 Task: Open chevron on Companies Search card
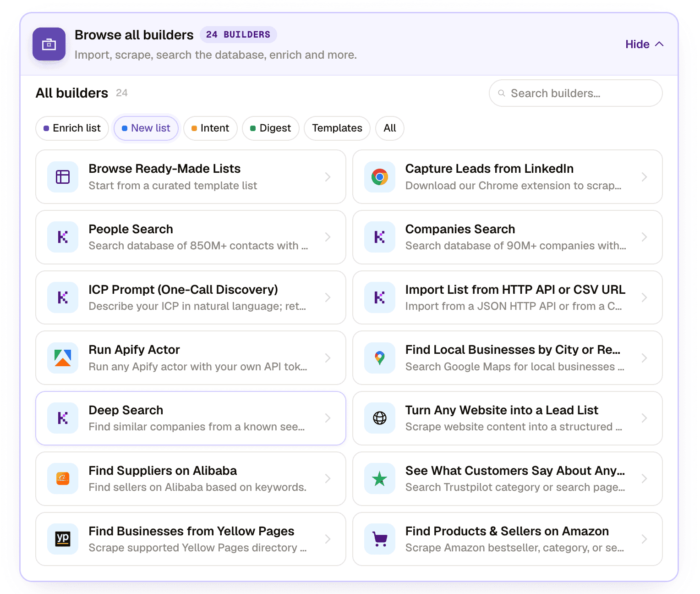[x=644, y=237]
